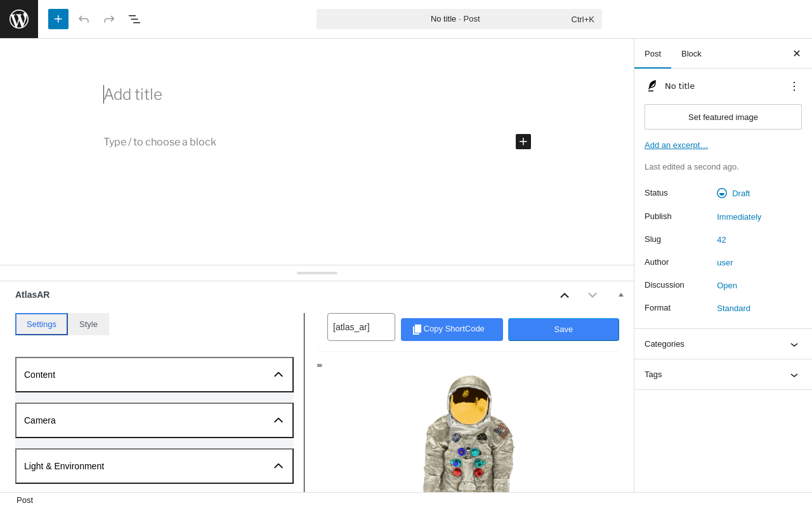
Task: Select the AtlasAR Settings tab
Action: (x=41, y=324)
